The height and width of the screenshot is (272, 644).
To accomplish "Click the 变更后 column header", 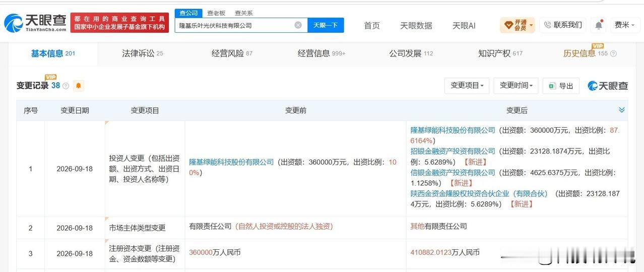I will (517, 110).
